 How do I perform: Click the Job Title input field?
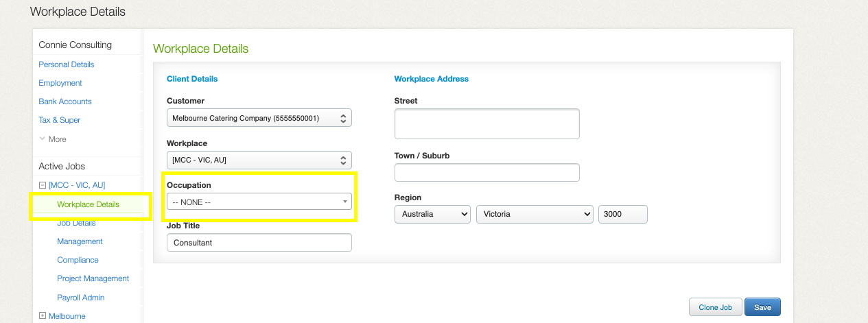(x=259, y=243)
